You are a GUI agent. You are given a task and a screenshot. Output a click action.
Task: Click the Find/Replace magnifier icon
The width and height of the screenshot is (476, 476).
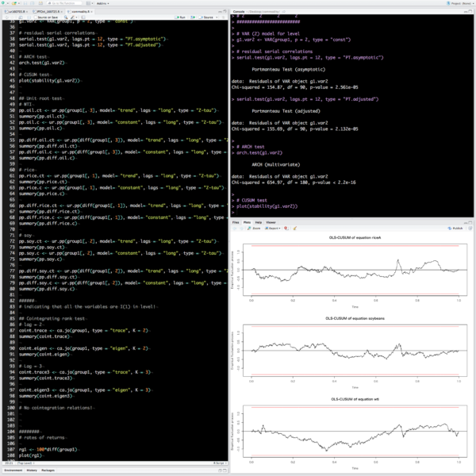[x=66, y=17]
